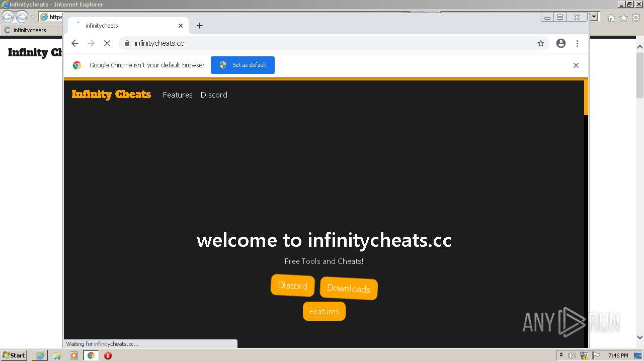This screenshot has height=362, width=644.
Task: Show hidden system tray icons
Action: 561,355
